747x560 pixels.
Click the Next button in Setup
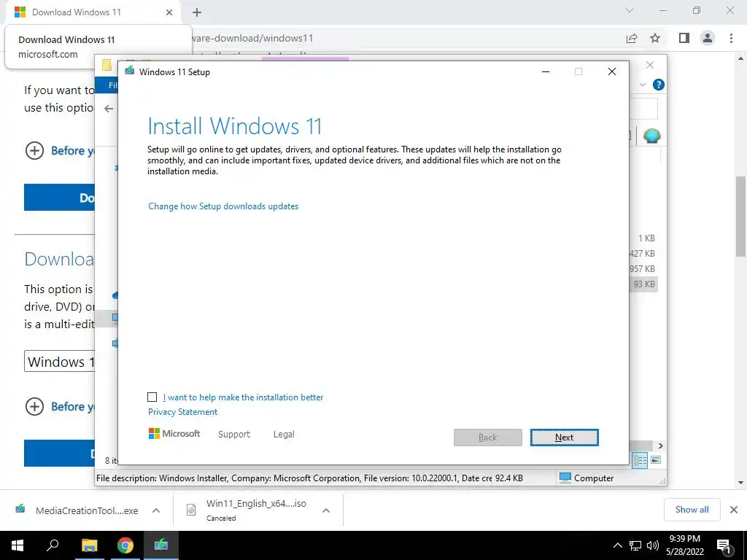pos(564,437)
